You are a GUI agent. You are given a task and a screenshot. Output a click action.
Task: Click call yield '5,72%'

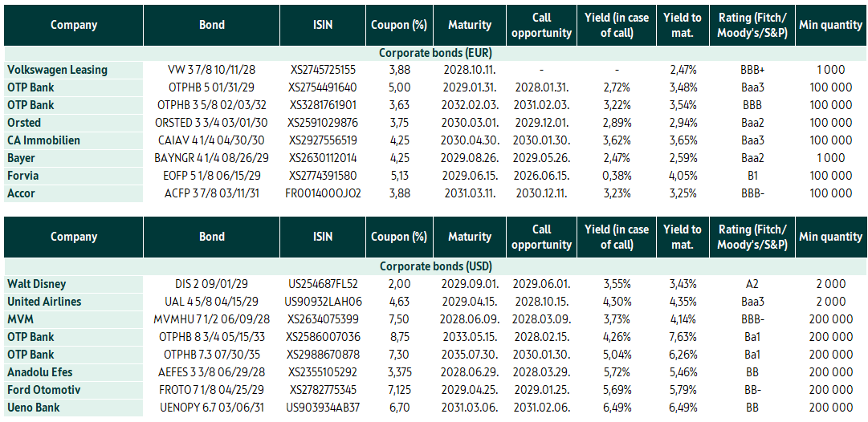(616, 373)
